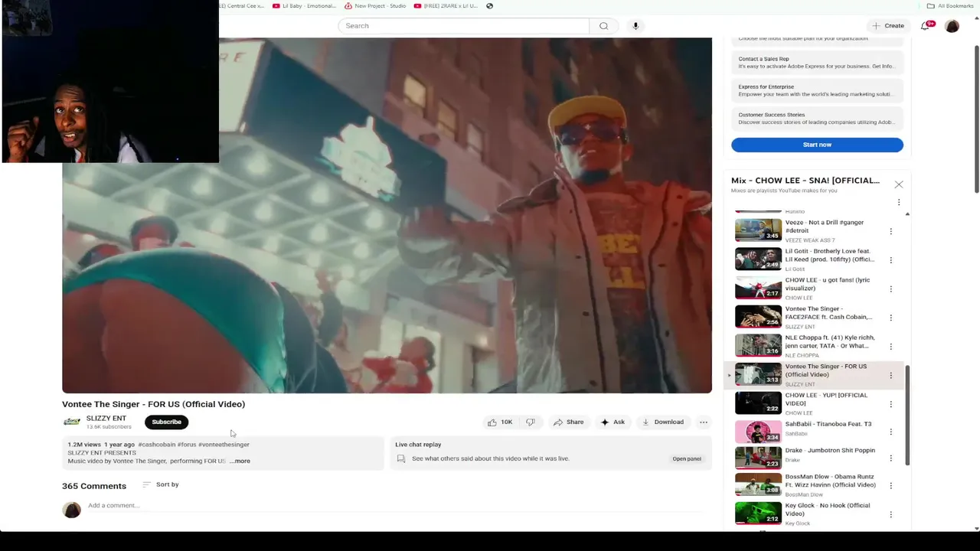Open options for NLE Choppa video
The image size is (980, 551).
point(890,346)
